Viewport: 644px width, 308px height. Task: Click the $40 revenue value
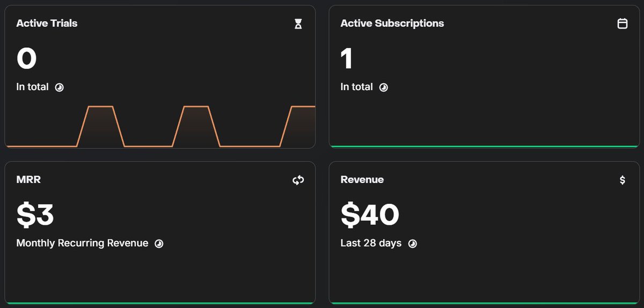370,215
